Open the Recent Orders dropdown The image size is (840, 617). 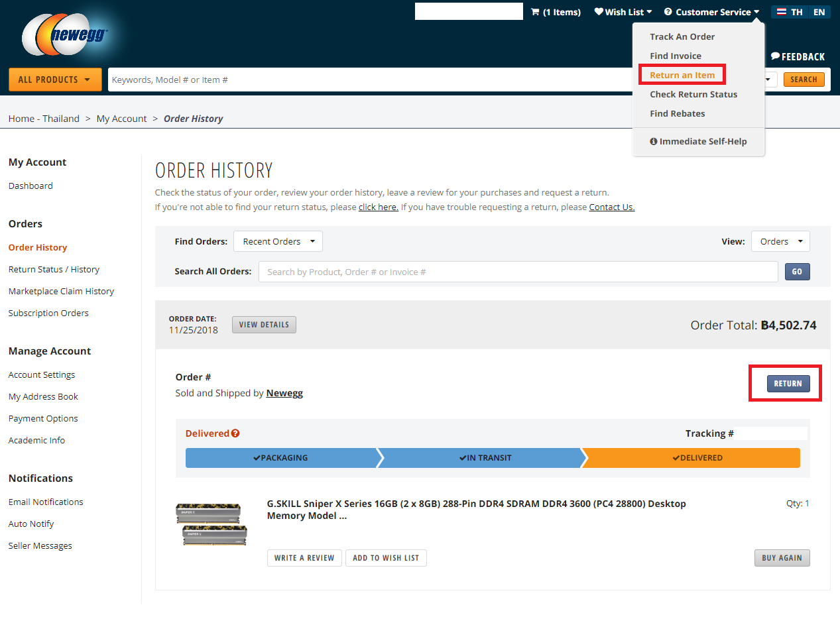[278, 241]
